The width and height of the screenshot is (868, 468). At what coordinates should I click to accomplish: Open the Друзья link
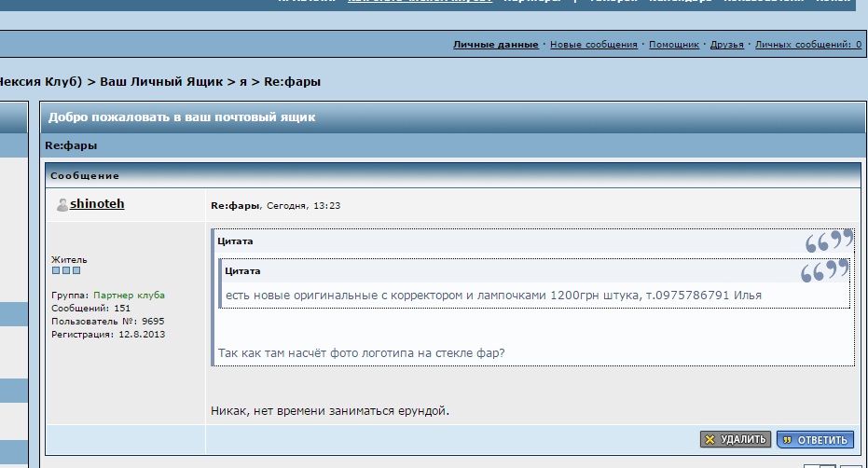click(x=726, y=45)
